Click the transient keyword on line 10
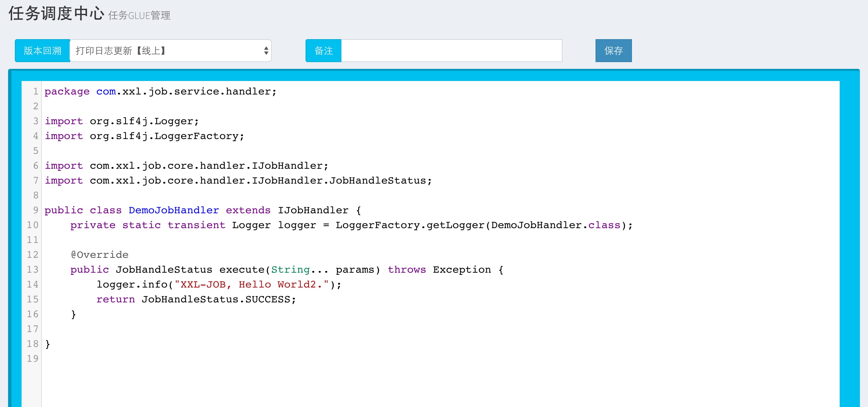 [x=196, y=225]
